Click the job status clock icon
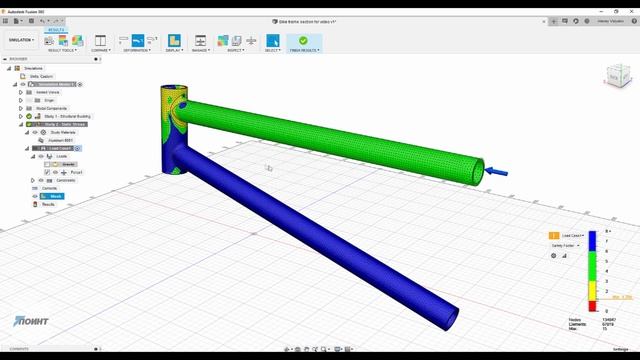640x360 pixels. (x=576, y=21)
